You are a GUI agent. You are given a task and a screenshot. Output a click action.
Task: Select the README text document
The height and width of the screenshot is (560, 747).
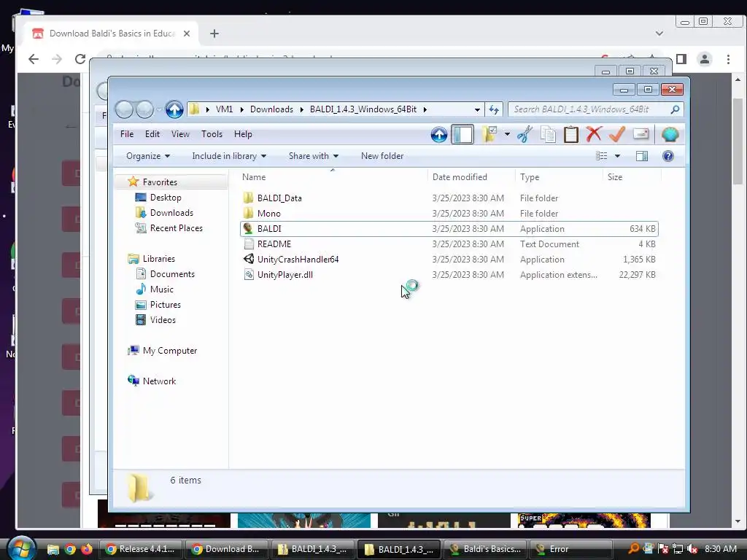pyautogui.click(x=274, y=244)
